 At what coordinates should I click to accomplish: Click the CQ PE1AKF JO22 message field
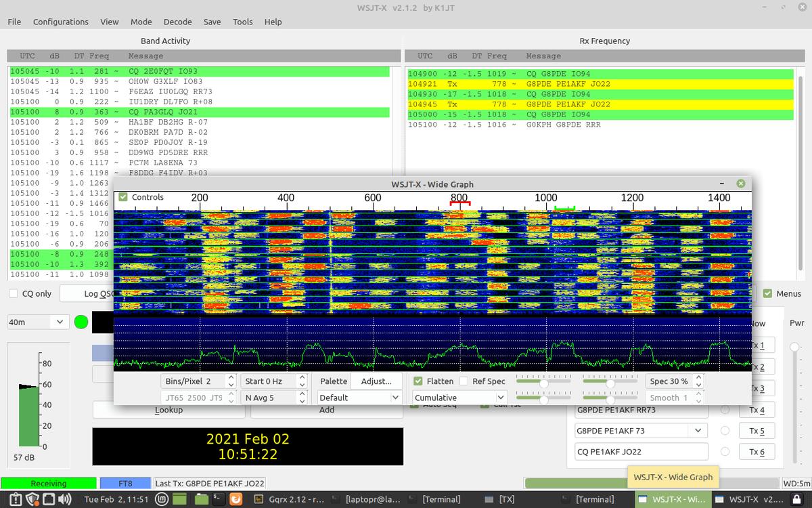641,452
